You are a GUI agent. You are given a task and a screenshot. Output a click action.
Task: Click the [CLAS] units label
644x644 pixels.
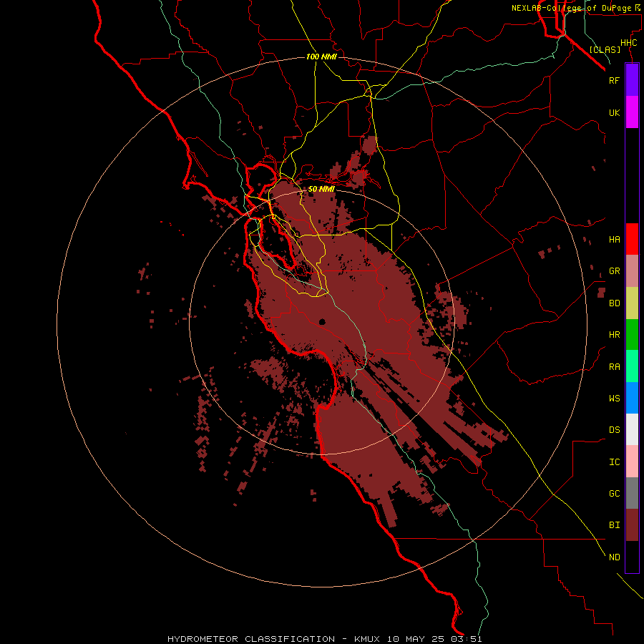605,49
